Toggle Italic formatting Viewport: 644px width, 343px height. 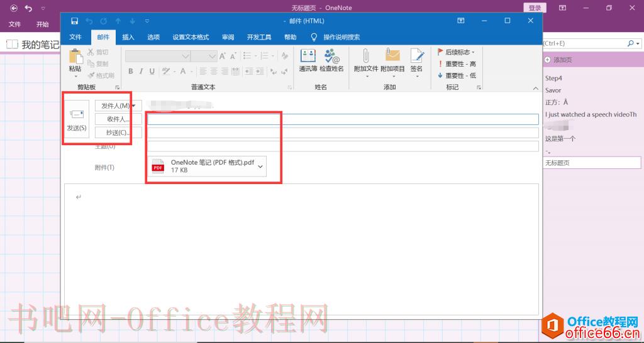pos(141,72)
